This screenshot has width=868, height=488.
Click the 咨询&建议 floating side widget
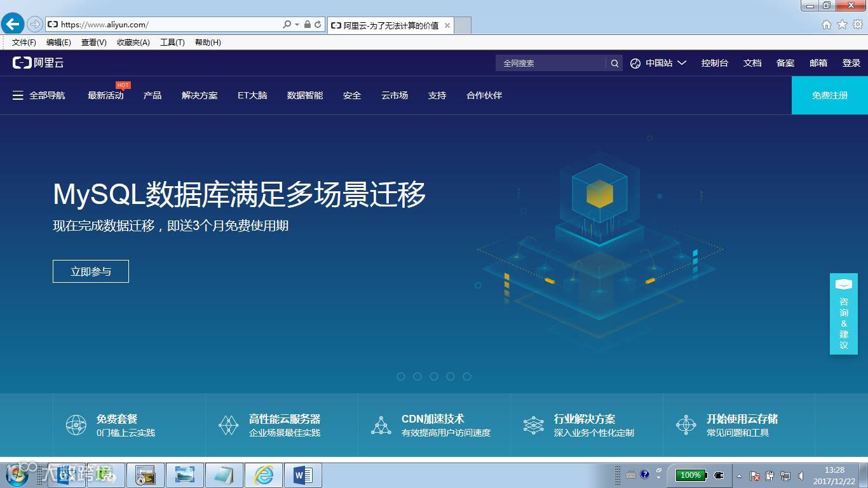click(844, 314)
